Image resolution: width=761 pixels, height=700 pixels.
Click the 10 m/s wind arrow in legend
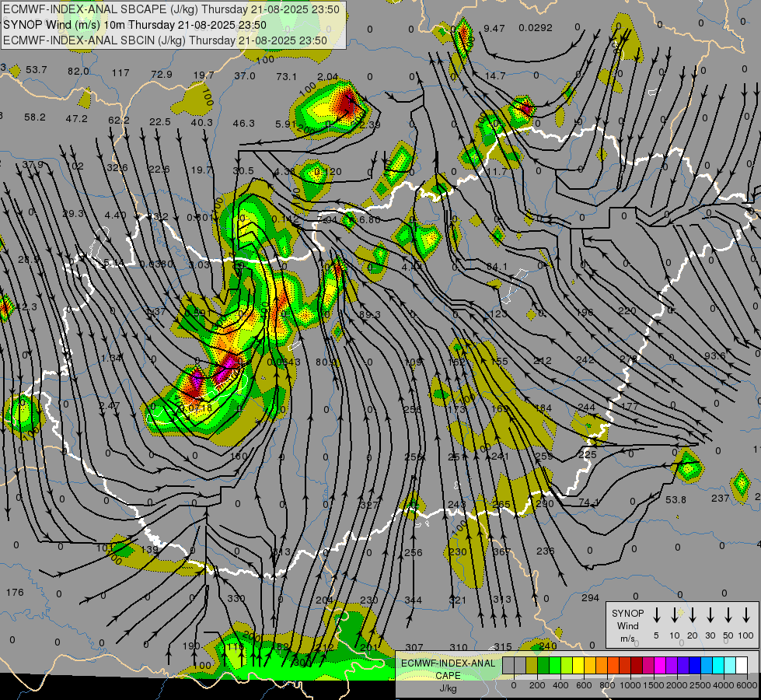coord(674,615)
